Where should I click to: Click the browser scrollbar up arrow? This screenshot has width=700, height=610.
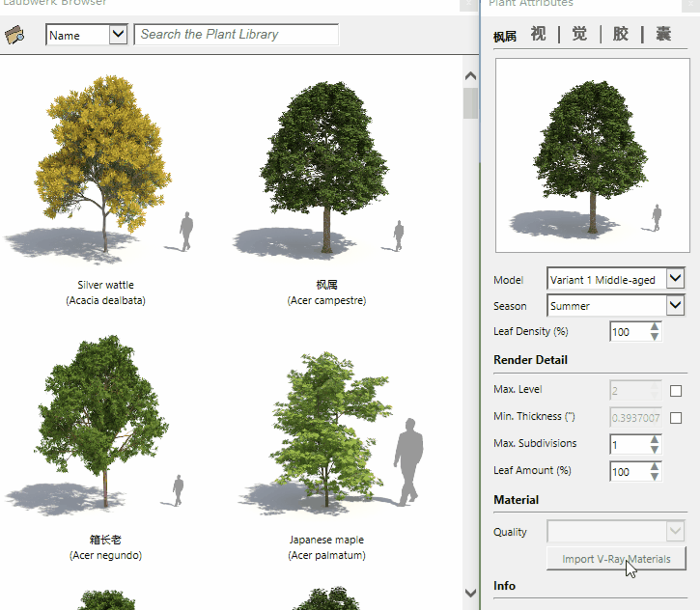pos(470,76)
